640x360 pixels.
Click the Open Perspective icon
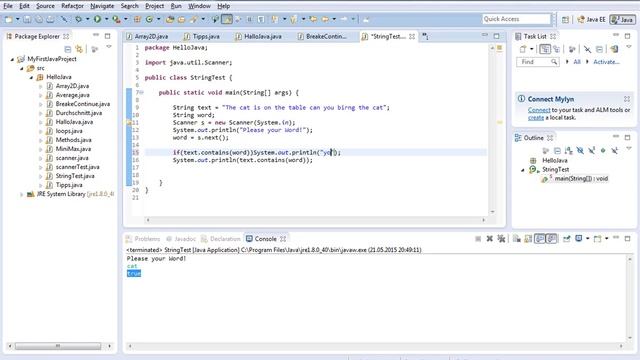click(x=565, y=19)
